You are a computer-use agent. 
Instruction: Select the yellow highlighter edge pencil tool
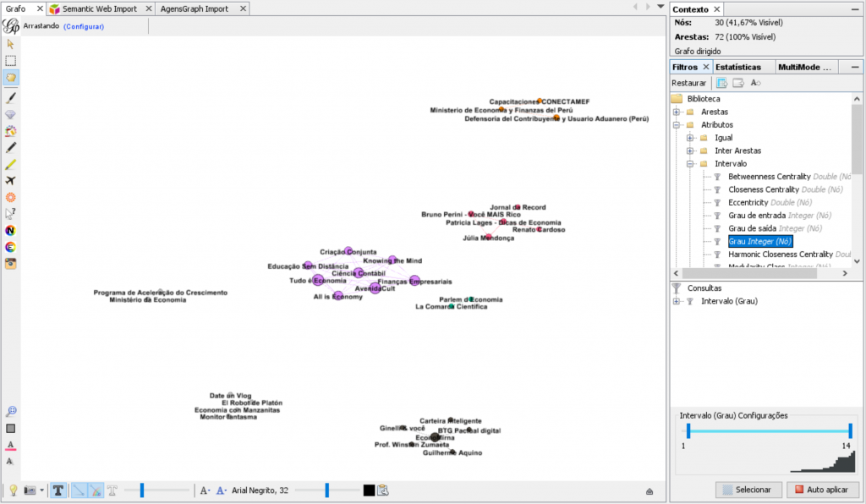click(x=11, y=164)
